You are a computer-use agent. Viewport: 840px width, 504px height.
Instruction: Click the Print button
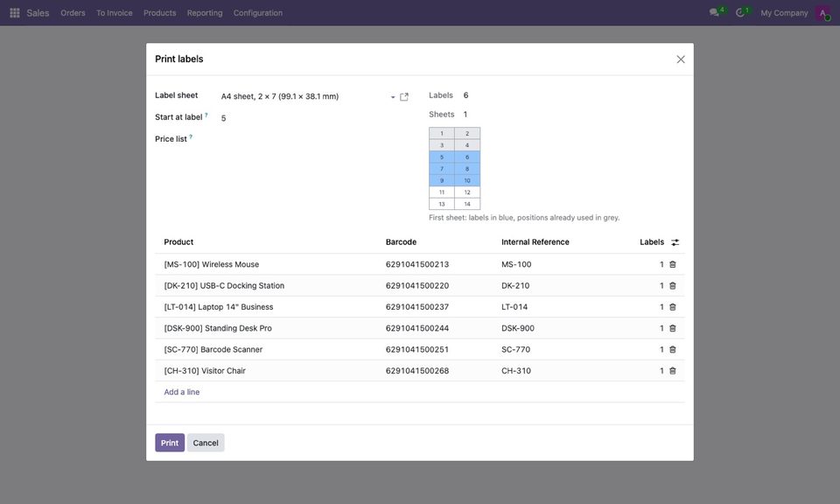[x=170, y=443]
